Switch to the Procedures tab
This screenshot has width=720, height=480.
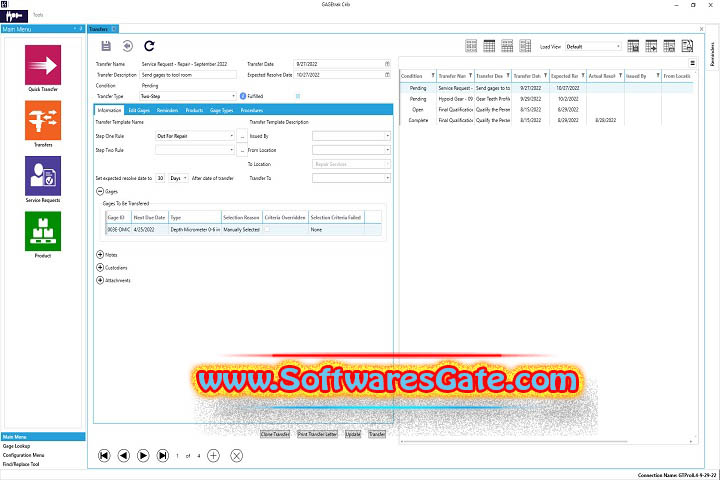pos(252,110)
